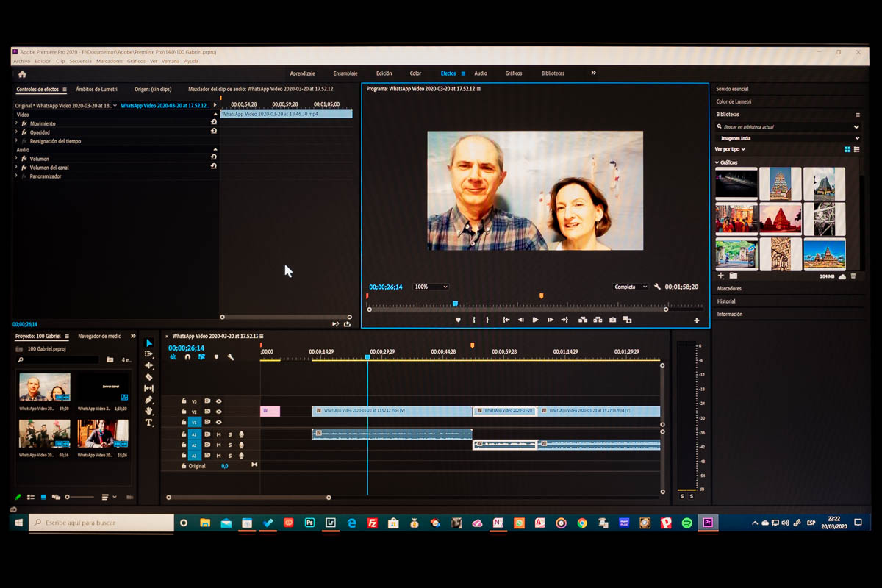Click the Lift button in Program monitor
Image resolution: width=882 pixels, height=588 pixels.
click(583, 320)
